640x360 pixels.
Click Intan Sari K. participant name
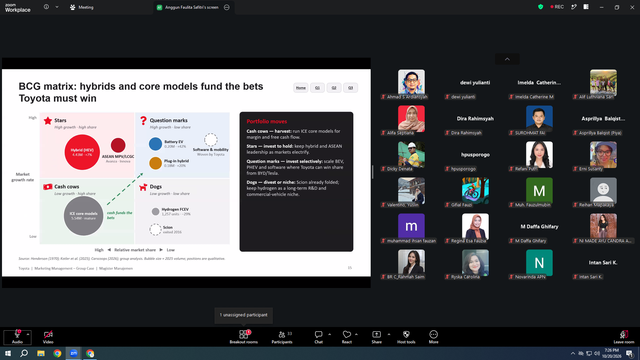(603, 262)
